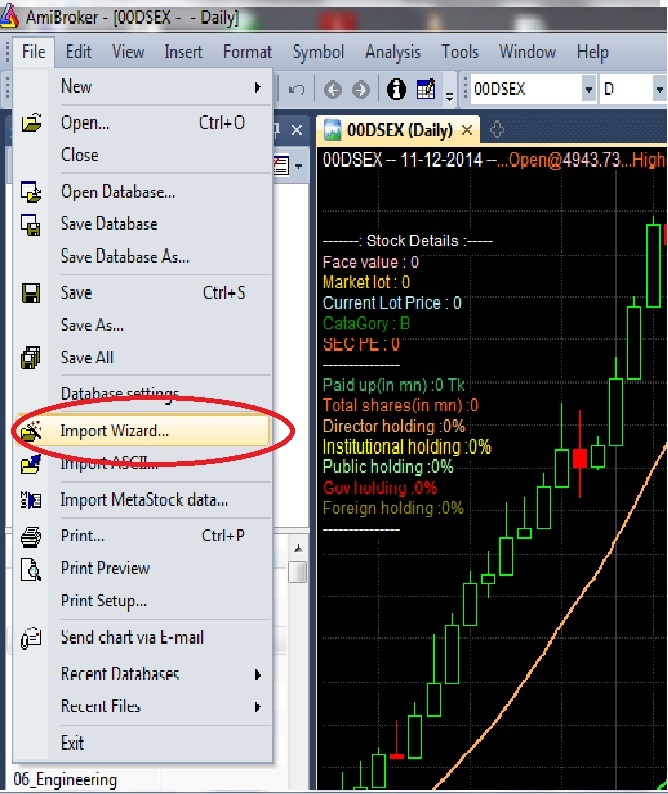668x794 pixels.
Task: Open toolbar options overflow arrow
Action: point(449,95)
